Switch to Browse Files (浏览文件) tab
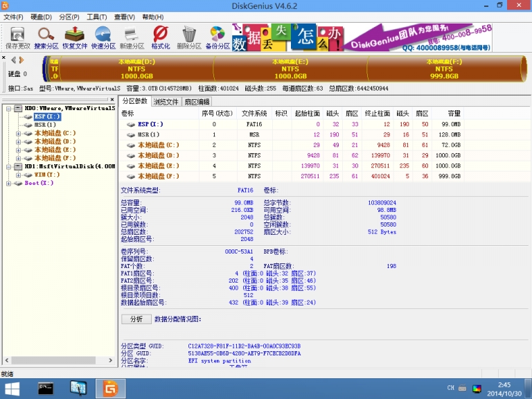The width and height of the screenshot is (532, 399). [x=166, y=102]
